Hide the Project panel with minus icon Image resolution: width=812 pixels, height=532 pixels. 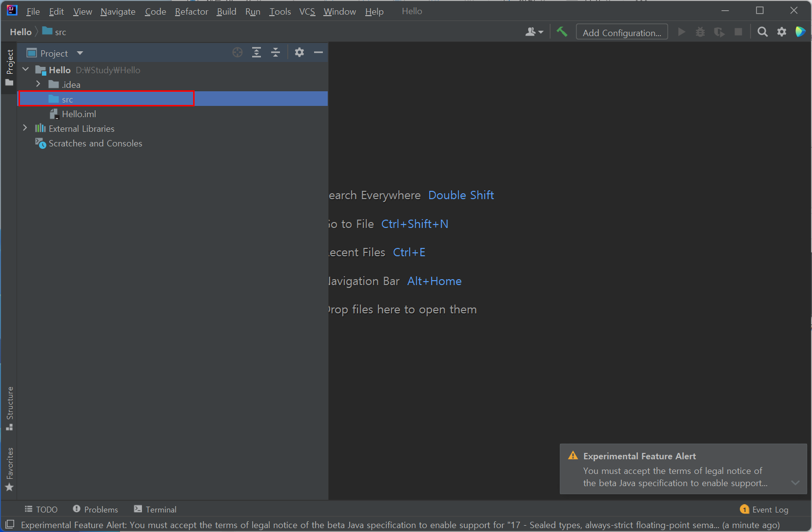(318, 53)
